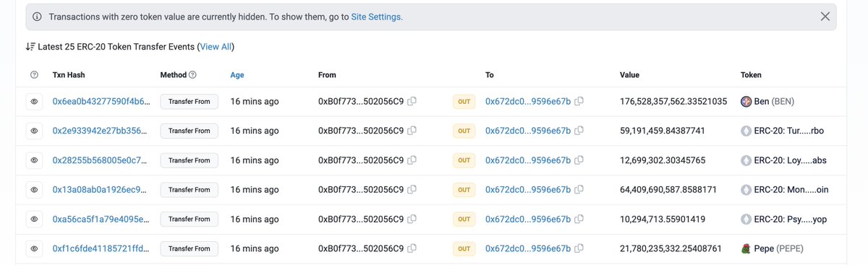Click help icon in the table header's first column

coord(34,75)
